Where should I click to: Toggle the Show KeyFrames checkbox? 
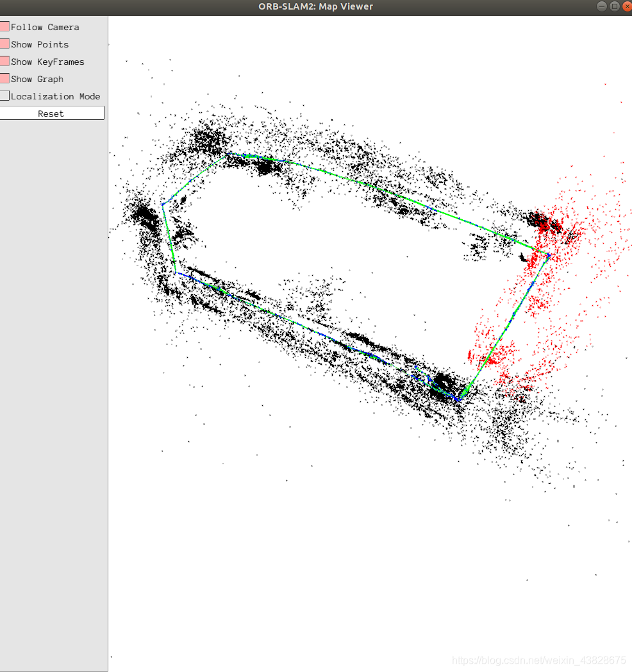tap(4, 62)
